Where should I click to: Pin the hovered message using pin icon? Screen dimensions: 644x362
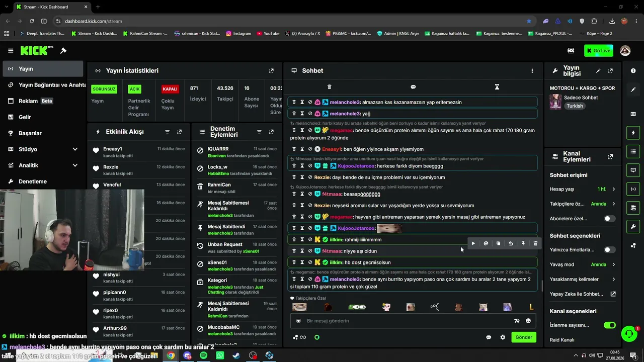[523, 243]
